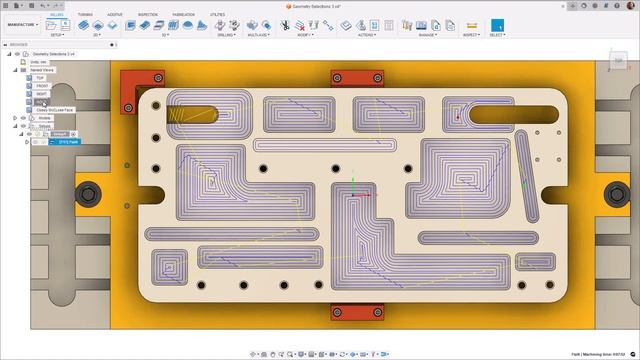Screen dimensions: 640x360
Task: Switch to the INSPECTION tab
Action: [x=148, y=15]
